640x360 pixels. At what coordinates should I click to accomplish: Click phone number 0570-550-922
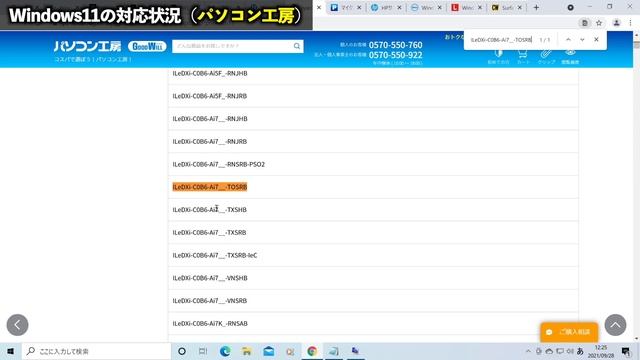click(396, 55)
